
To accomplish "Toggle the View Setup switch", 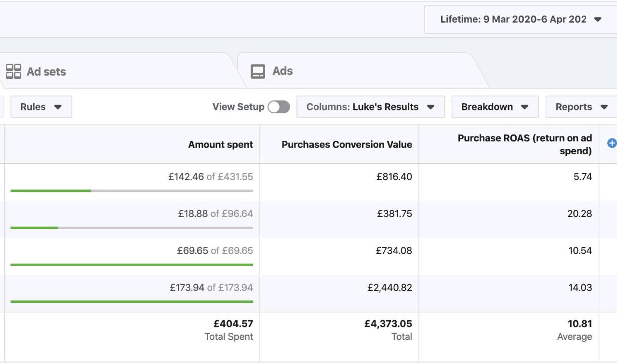I will (279, 107).
